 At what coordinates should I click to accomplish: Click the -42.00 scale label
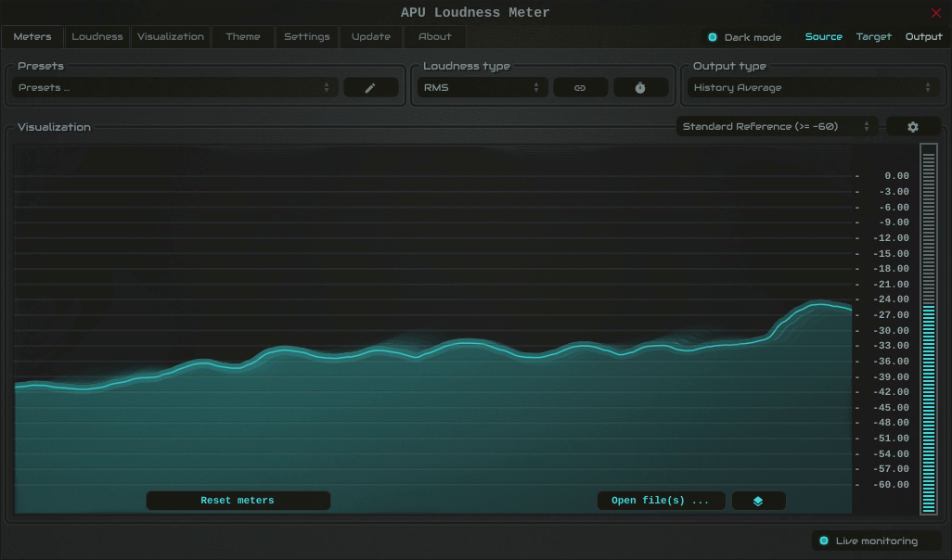pyautogui.click(x=891, y=392)
